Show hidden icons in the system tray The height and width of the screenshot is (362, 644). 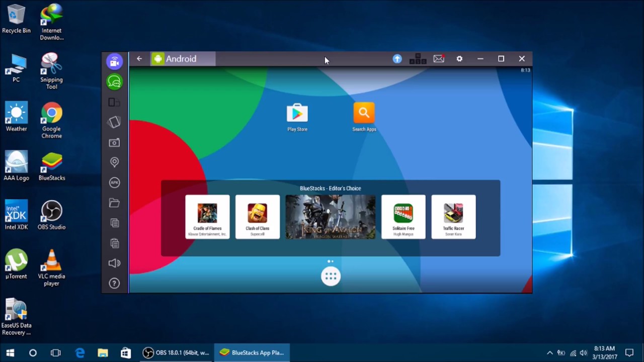point(549,353)
